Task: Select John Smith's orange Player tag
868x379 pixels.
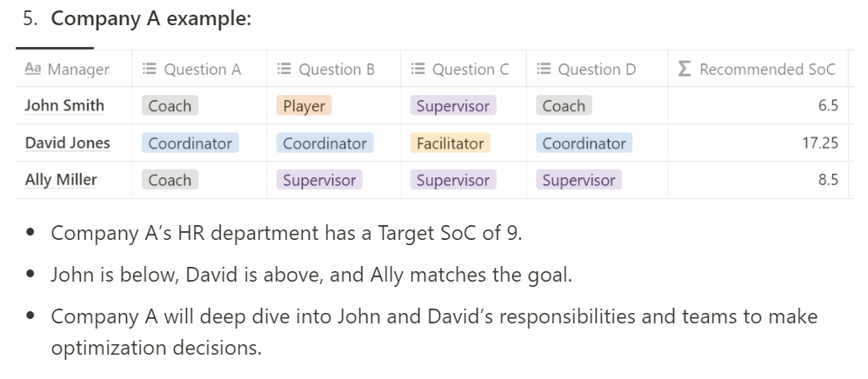Action: [x=304, y=106]
